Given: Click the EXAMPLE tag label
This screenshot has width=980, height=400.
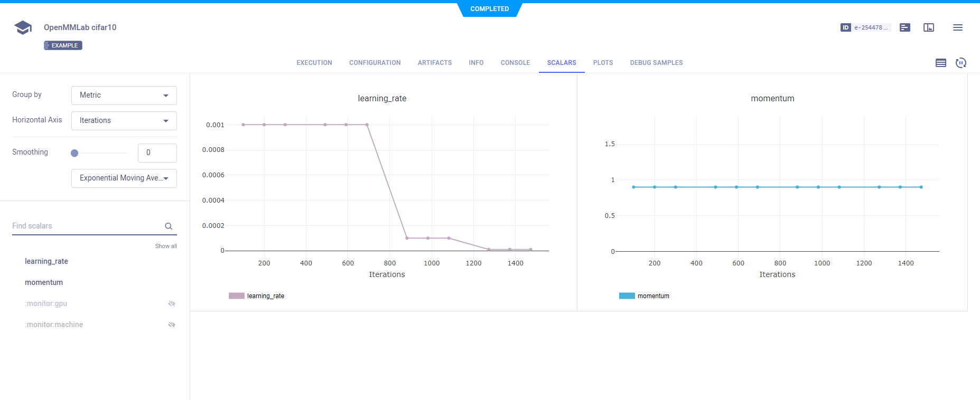Looking at the screenshot, I should click(63, 45).
